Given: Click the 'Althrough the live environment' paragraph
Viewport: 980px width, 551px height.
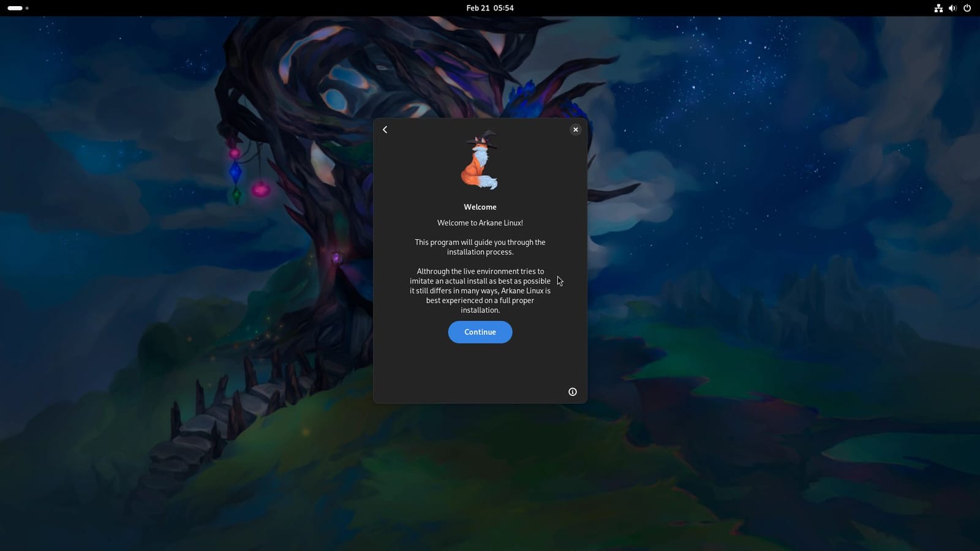Looking at the screenshot, I should (x=480, y=291).
